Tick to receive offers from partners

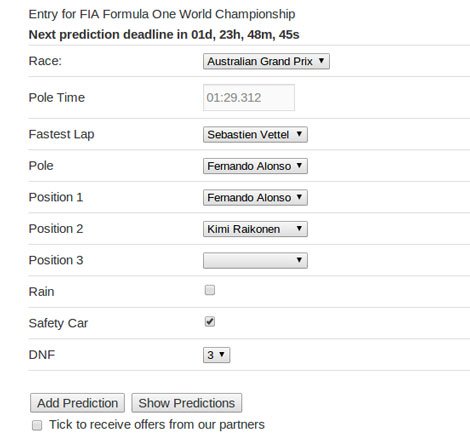coord(37,425)
